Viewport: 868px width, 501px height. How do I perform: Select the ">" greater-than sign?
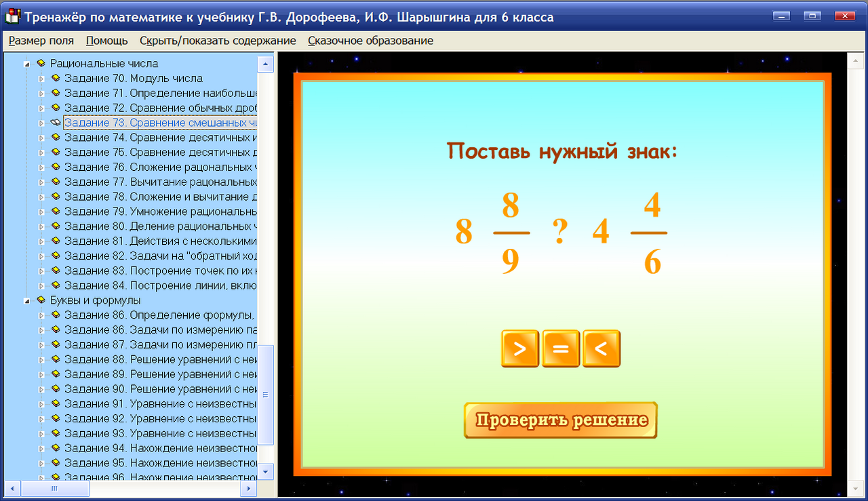point(520,348)
